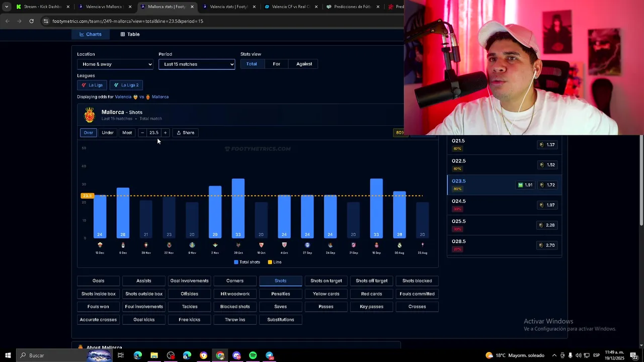Viewport: 644px width, 362px height.
Task: Click the 13 Dec opponent crest icon
Action: tap(100, 245)
